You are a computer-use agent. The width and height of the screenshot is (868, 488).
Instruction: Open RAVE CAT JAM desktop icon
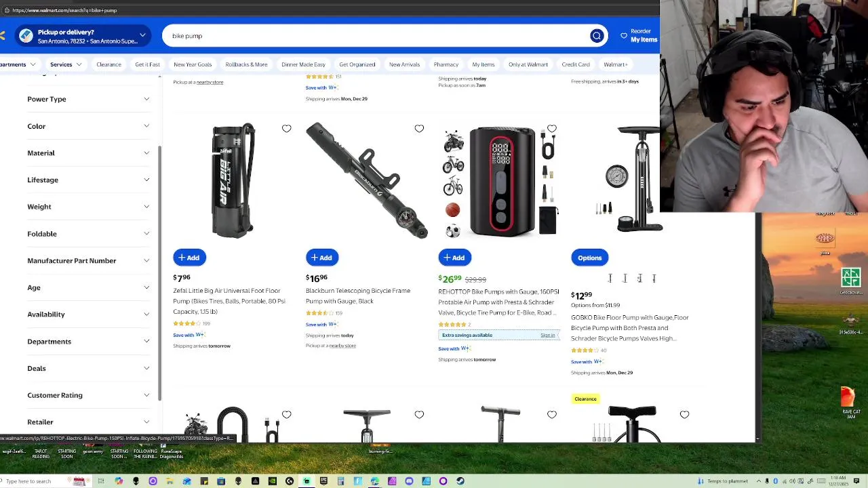(851, 402)
